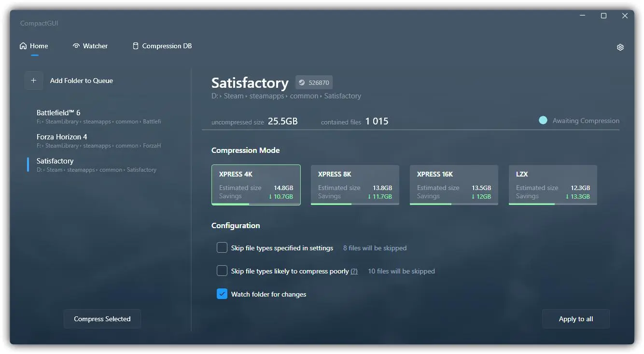This screenshot has height=354, width=644.
Task: Click the Compression DB database icon
Action: point(136,46)
